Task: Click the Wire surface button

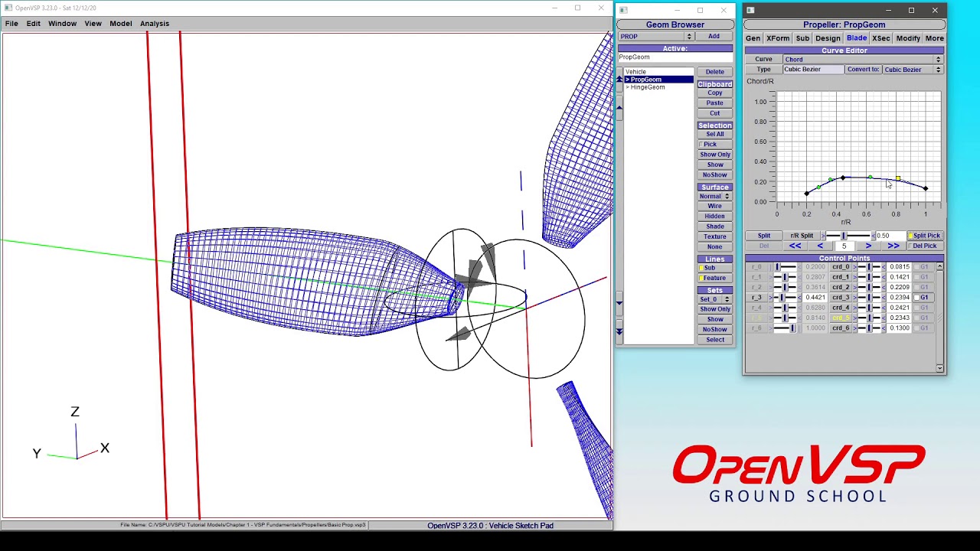Action: [x=715, y=207]
